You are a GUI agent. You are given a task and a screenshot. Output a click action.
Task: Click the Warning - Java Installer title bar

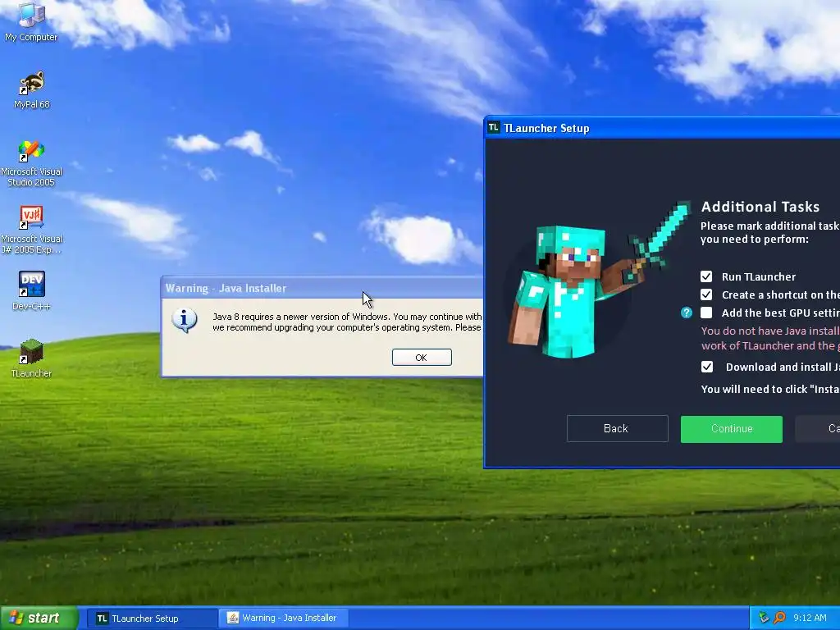click(322, 288)
